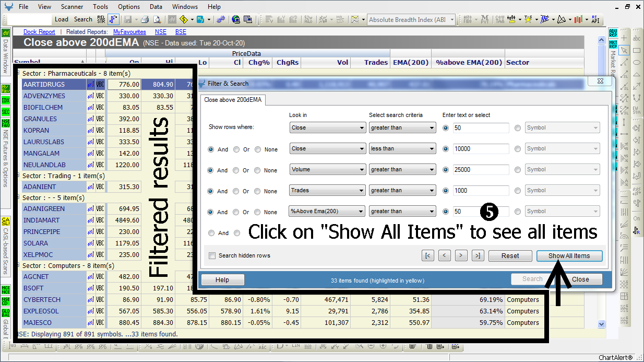
Task: Click the Reset button
Action: pos(510,256)
